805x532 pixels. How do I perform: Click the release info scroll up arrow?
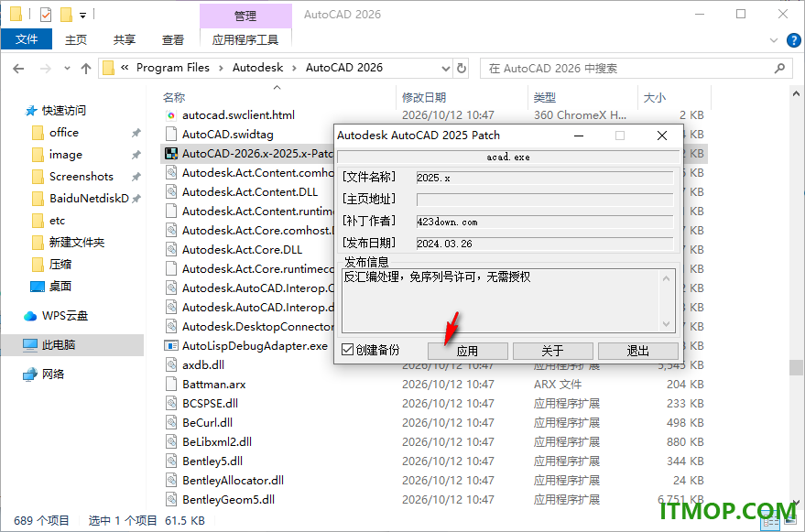point(666,278)
